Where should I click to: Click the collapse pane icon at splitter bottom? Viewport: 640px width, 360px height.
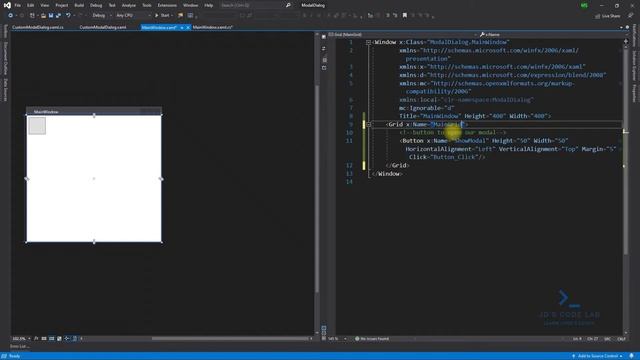[x=324, y=338]
